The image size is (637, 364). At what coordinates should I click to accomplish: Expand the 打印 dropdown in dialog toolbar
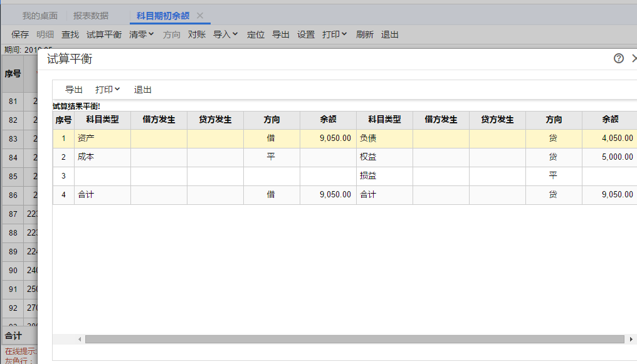[107, 90]
